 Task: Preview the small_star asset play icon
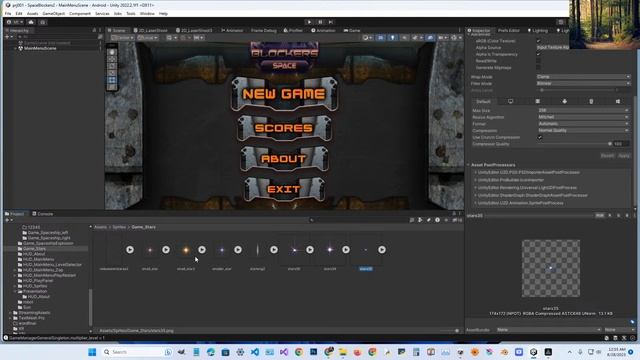pyautogui.click(x=166, y=249)
